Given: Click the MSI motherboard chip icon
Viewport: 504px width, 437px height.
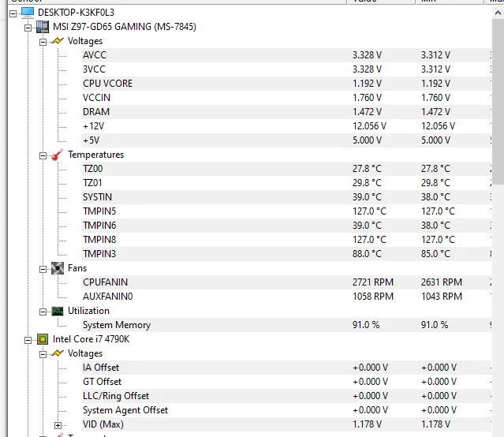Looking at the screenshot, I should [43, 27].
